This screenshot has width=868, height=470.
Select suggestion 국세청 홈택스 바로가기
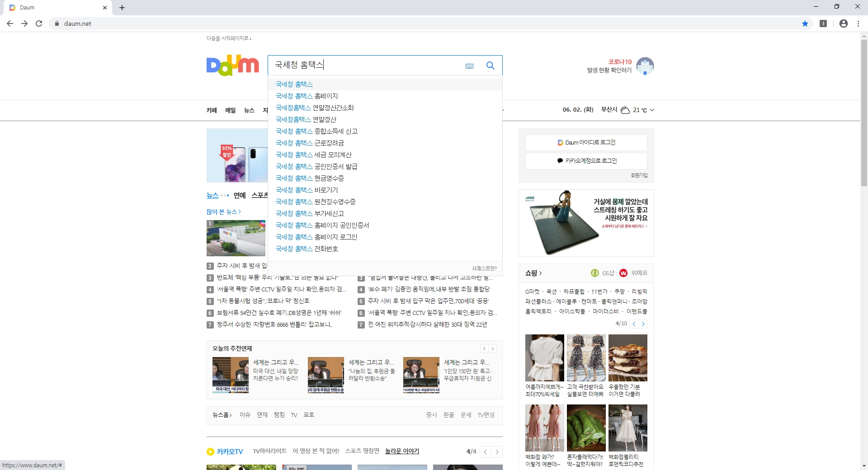pyautogui.click(x=385, y=190)
